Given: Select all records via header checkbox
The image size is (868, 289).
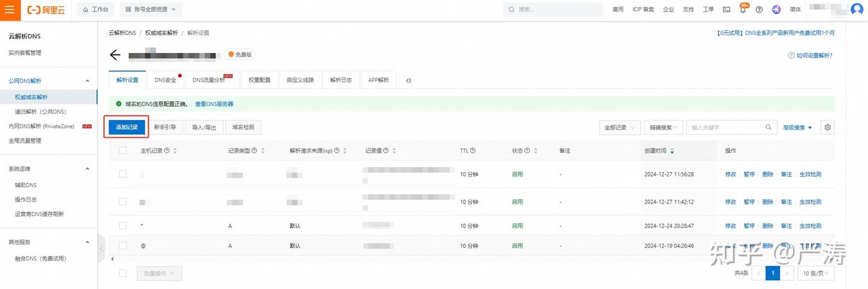Looking at the screenshot, I should [x=123, y=151].
